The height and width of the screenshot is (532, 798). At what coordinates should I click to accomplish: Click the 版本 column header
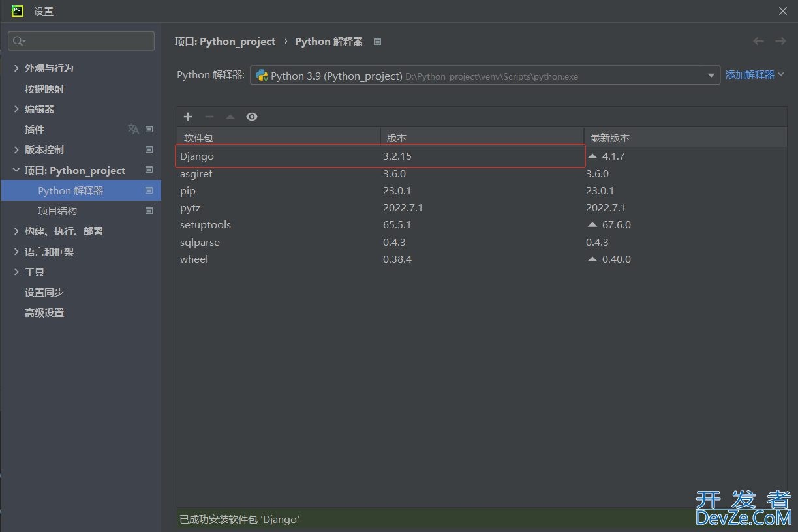tap(482, 138)
